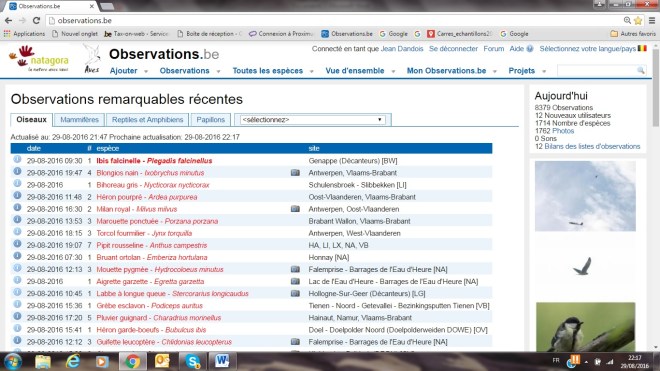Image resolution: width=660 pixels, height=371 pixels.
Task: Open Bilans des listes d'observations link
Action: click(592, 147)
